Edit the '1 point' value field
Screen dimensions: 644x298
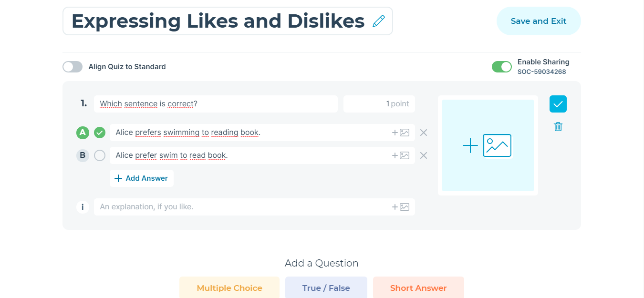point(379,104)
